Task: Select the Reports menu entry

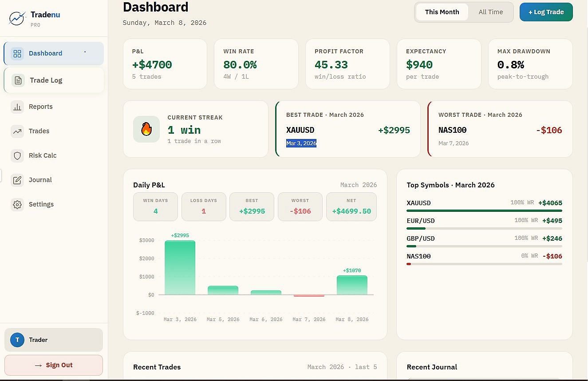Action: (40, 107)
